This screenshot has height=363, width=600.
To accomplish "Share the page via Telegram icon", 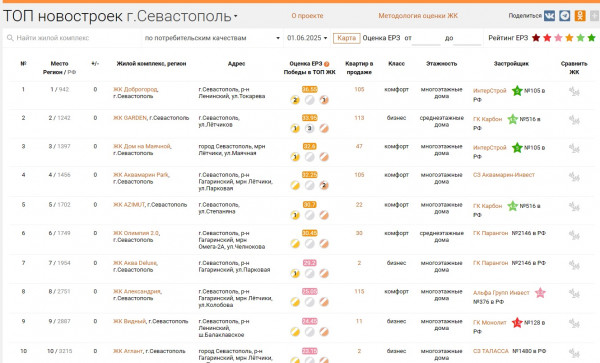I will click(564, 16).
